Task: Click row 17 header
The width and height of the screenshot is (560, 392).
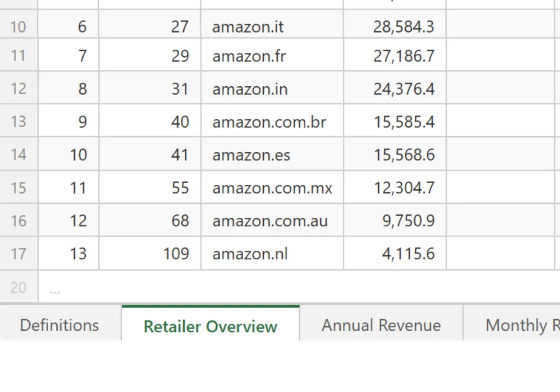Action: (18, 254)
